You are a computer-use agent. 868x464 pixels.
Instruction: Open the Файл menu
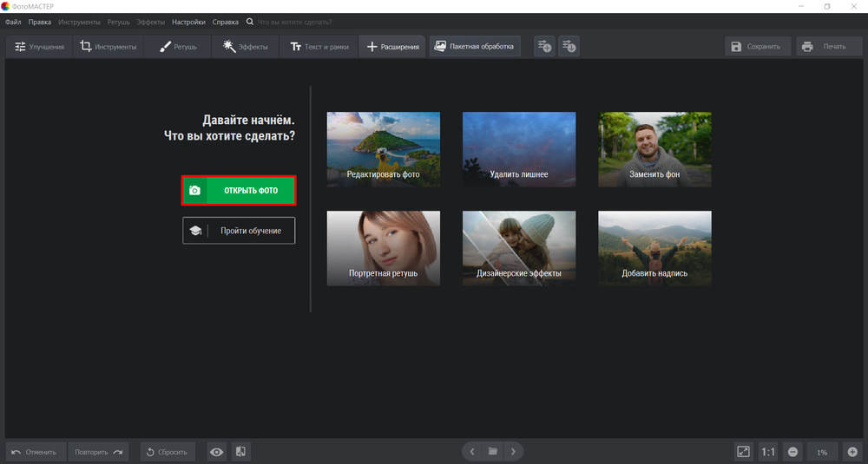tap(13, 21)
